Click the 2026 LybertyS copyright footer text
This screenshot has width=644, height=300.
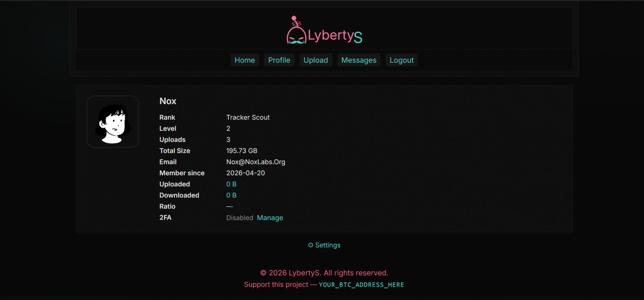pyautogui.click(x=324, y=273)
